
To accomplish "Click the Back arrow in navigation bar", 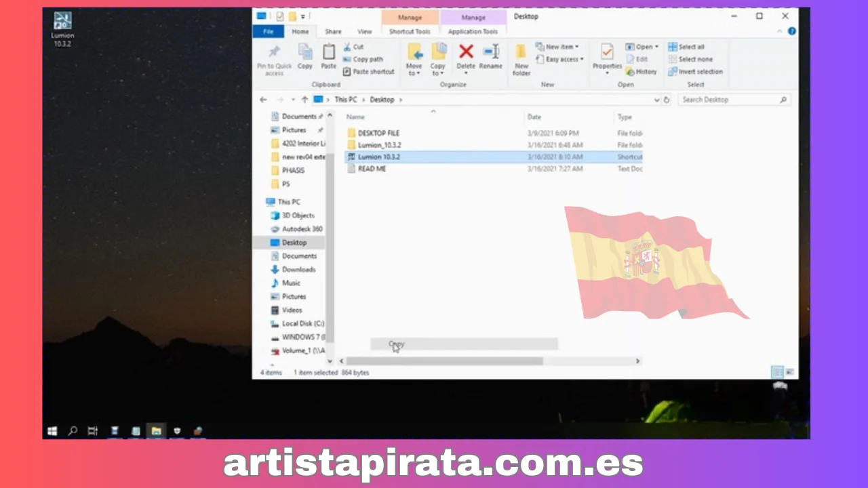I will click(x=264, y=100).
